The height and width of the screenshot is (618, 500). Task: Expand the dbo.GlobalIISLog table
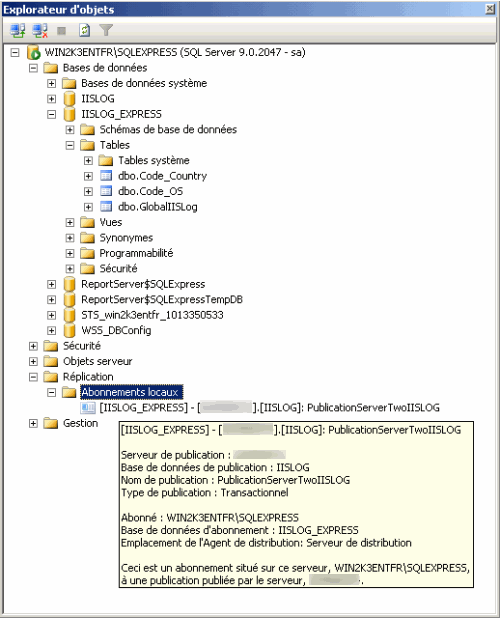[88, 207]
